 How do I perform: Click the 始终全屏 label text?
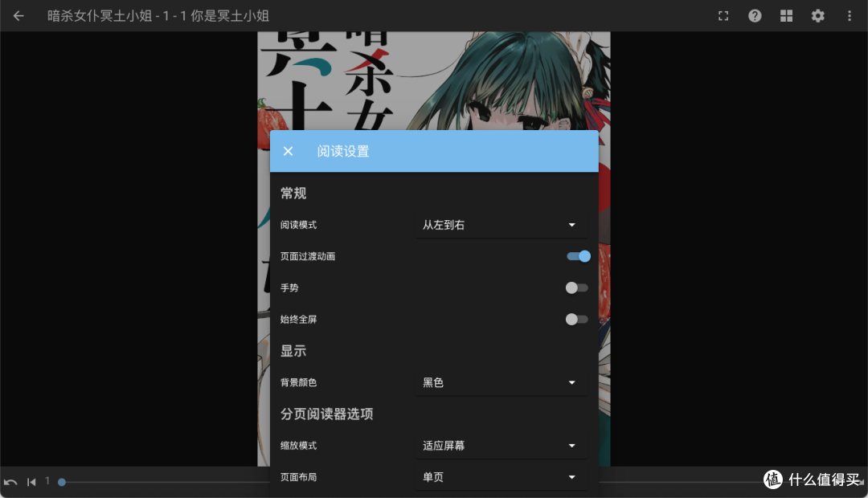(298, 319)
